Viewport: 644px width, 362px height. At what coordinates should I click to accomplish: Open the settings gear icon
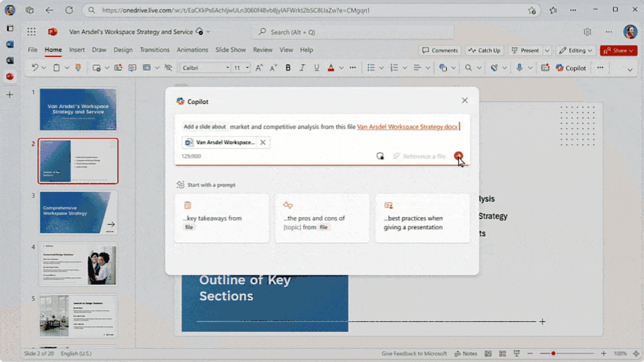tap(587, 32)
